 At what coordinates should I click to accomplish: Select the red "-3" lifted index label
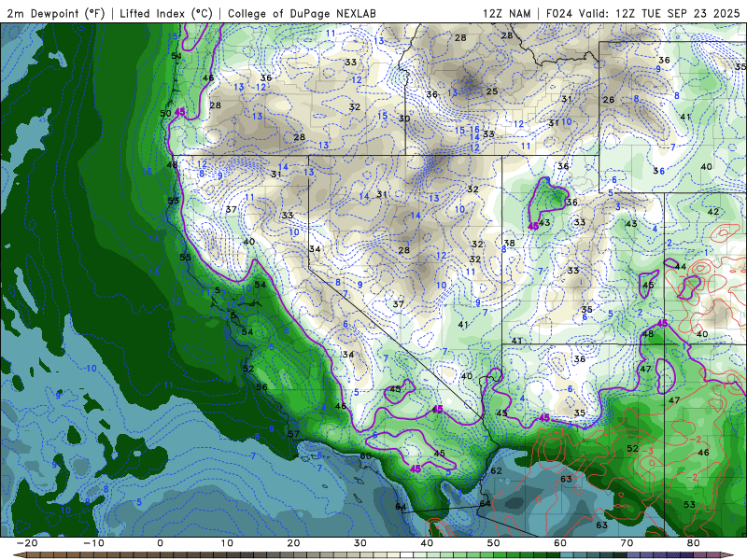(x=648, y=451)
